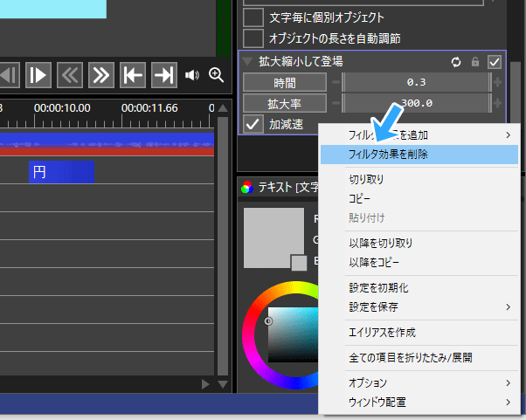Choose 以降を切り取り from the context menu
Image resolution: width=526 pixels, height=420 pixels.
(419, 243)
